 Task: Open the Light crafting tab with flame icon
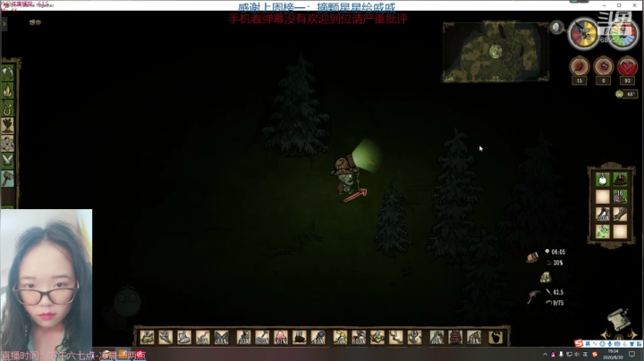pos(7,90)
